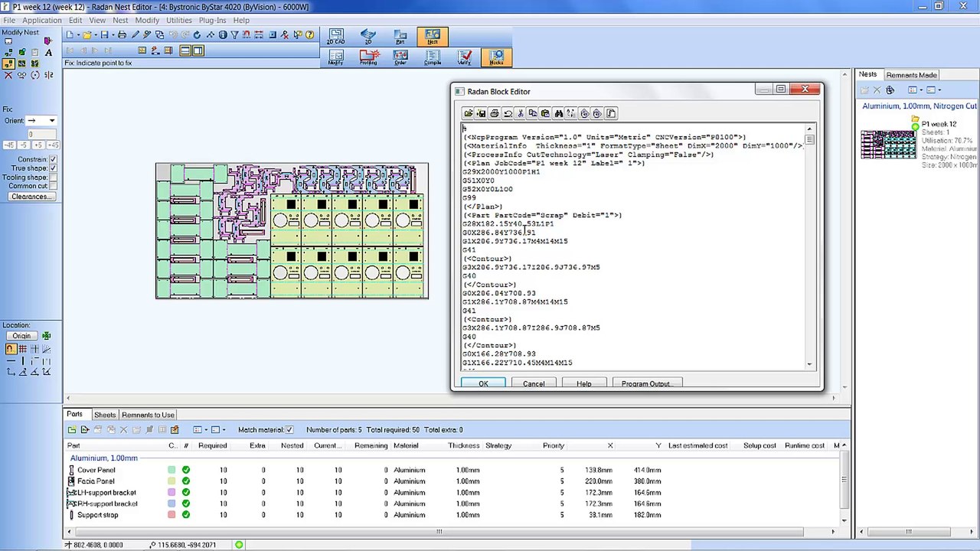
Task: Switch to the Remnants Made tab
Action: pos(911,75)
